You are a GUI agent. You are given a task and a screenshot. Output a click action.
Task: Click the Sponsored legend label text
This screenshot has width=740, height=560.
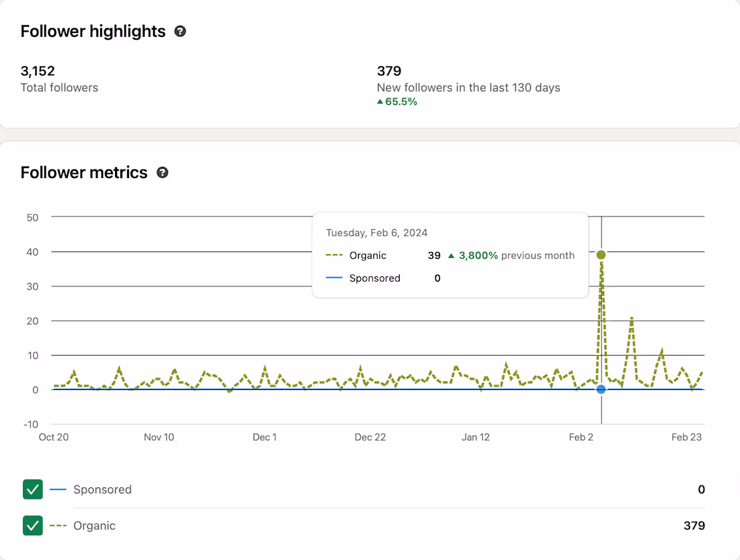tap(102, 489)
